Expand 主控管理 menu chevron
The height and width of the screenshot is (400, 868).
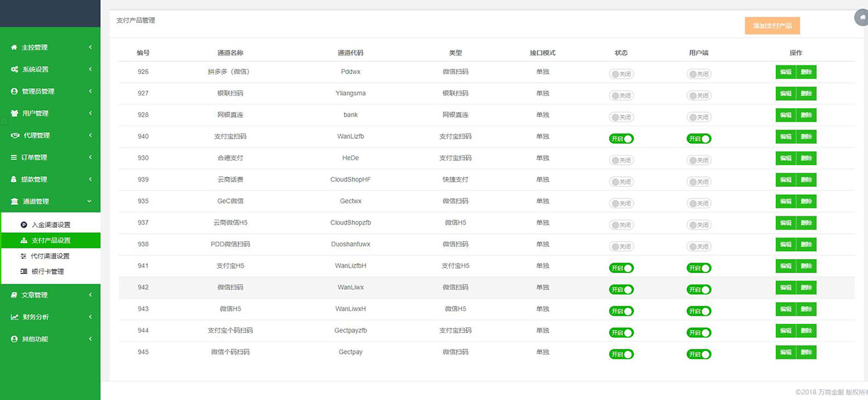point(90,47)
